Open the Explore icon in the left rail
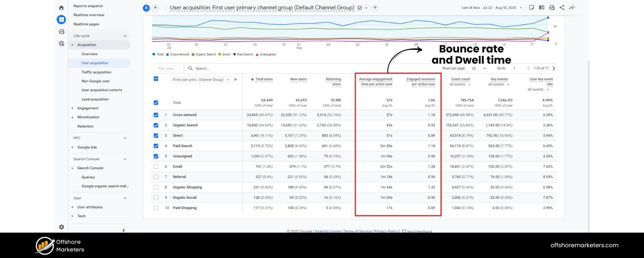This screenshot has width=644, height=258. [61, 31]
